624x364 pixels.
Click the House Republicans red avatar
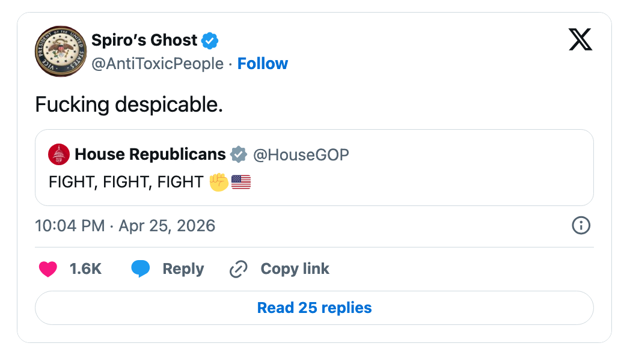(58, 154)
